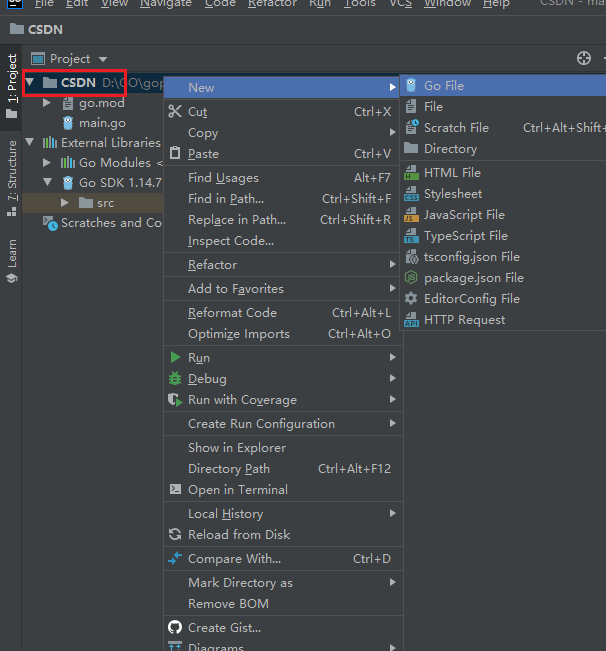Click the scissors Cut icon
This screenshot has width=606, height=651.
pos(175,111)
